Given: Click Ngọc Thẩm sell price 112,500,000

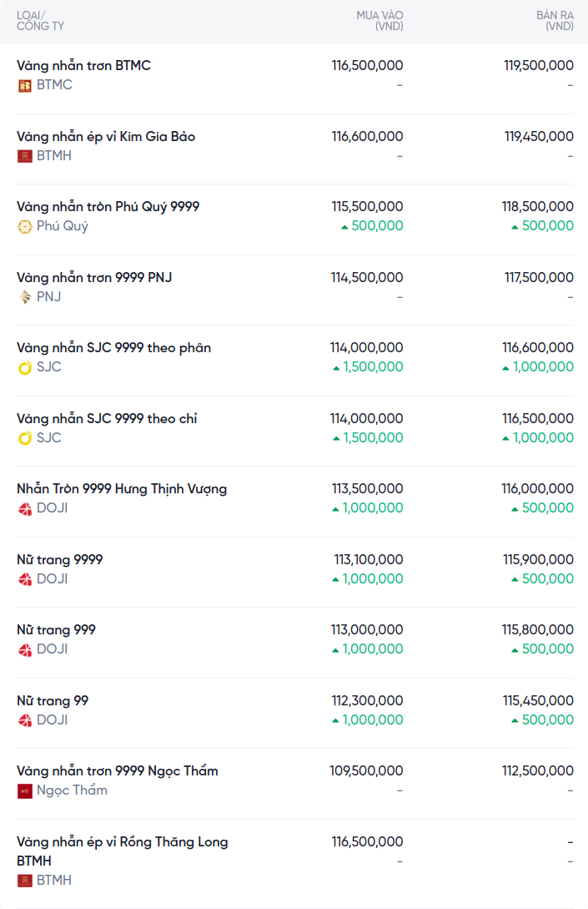Looking at the screenshot, I should coord(538,771).
